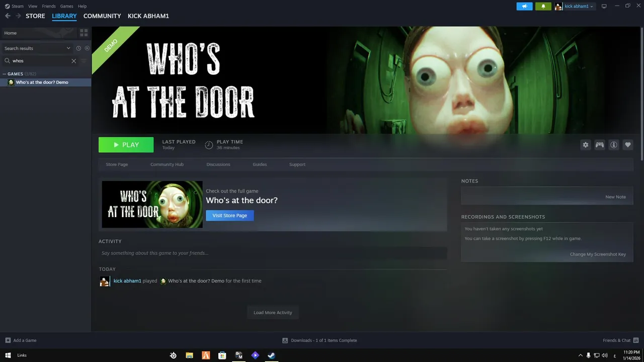Open the Discussions link
644x362 pixels.
click(x=218, y=164)
